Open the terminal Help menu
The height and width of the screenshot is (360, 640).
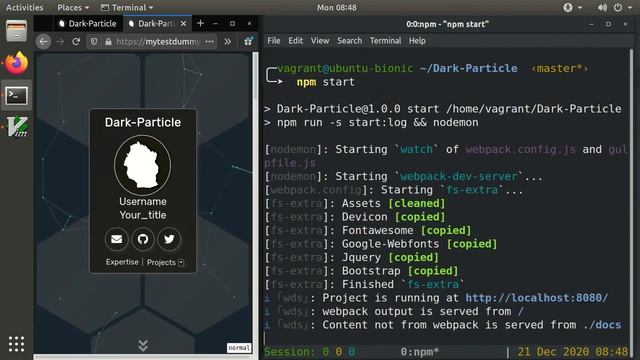pos(417,40)
